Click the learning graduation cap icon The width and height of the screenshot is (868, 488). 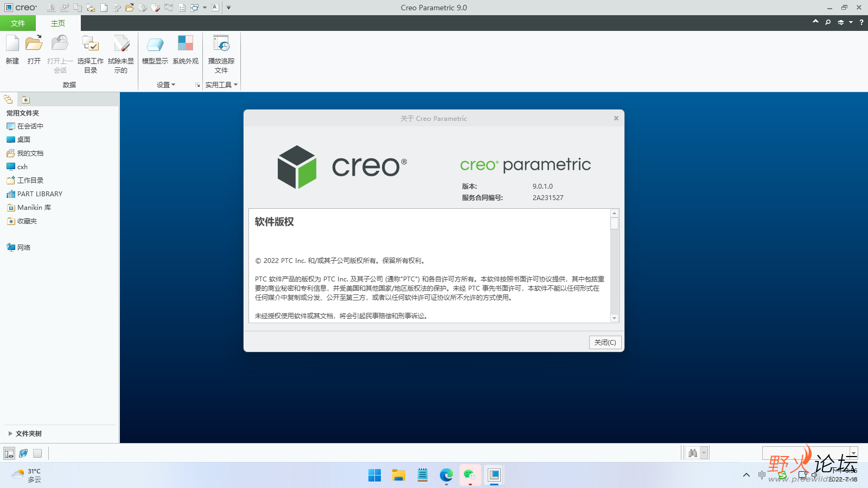tap(841, 22)
